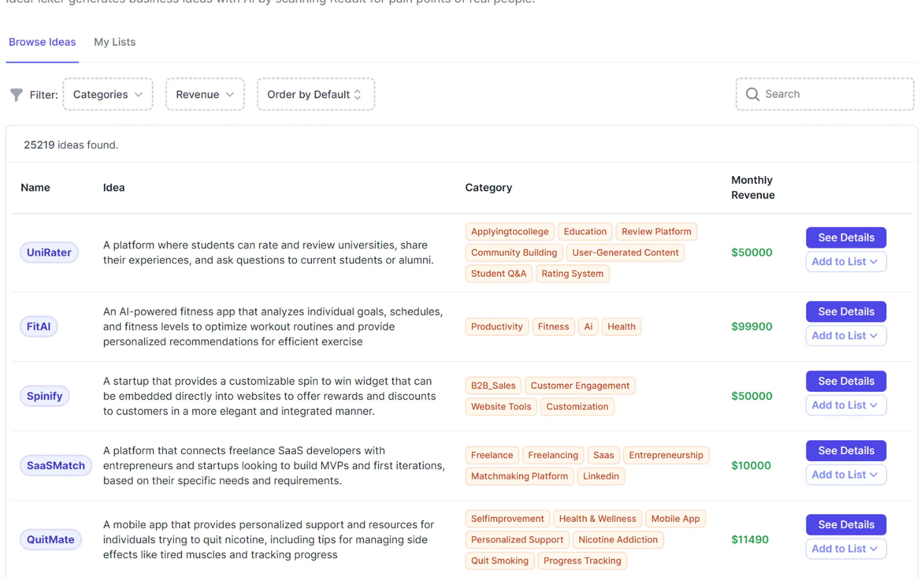Switch to the My Lists tab

(115, 42)
